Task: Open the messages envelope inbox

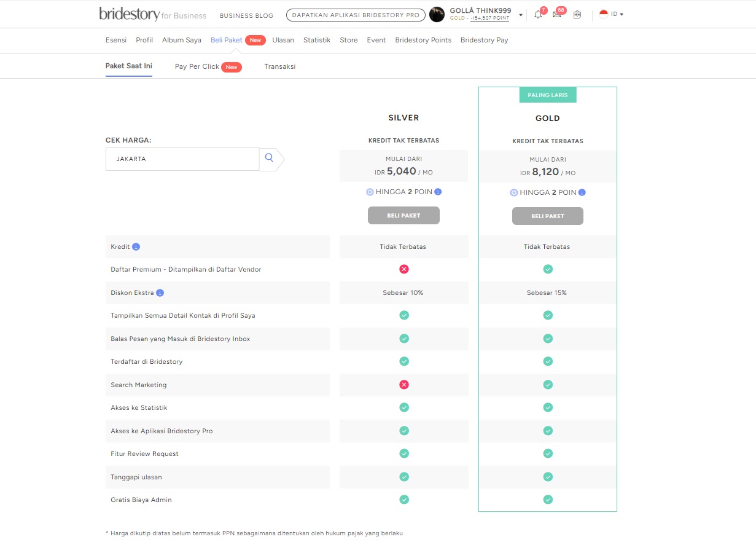Action: click(x=557, y=15)
